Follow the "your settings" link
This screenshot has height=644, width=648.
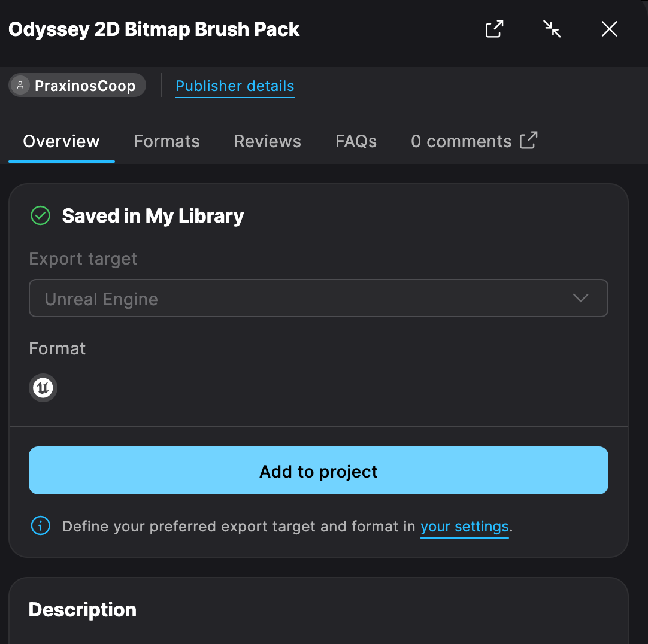[x=464, y=527]
